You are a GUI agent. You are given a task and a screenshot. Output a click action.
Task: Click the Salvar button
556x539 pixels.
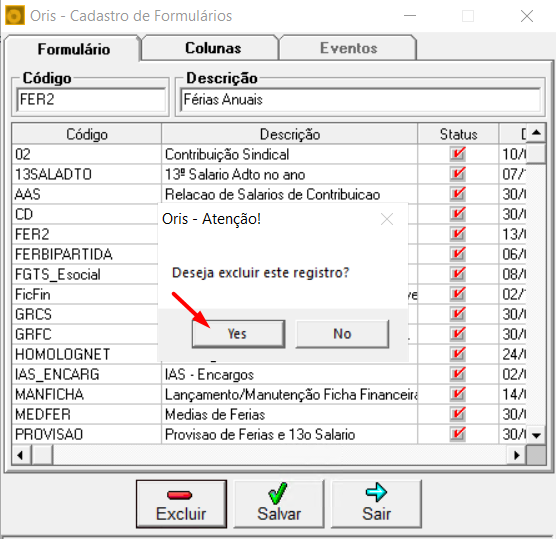pos(279,504)
